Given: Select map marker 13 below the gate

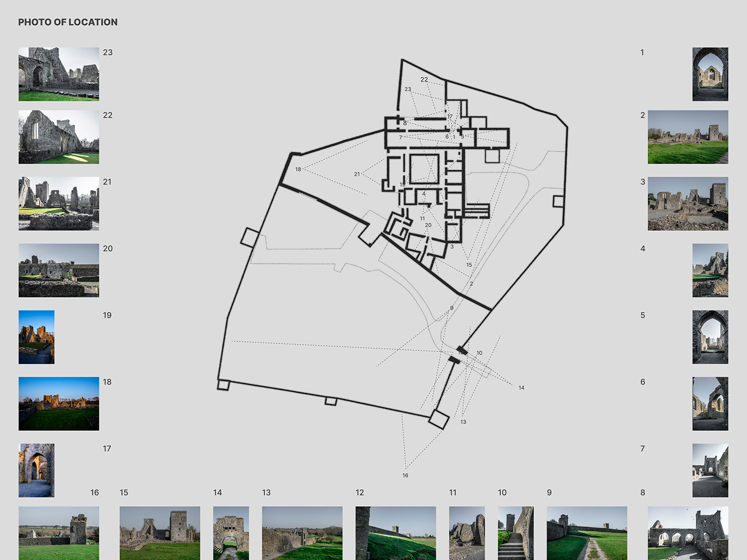Looking at the screenshot, I should click(x=463, y=422).
